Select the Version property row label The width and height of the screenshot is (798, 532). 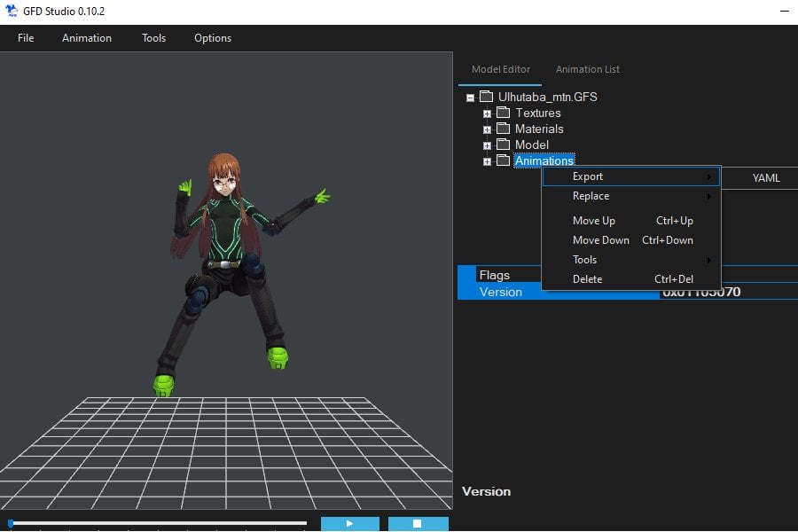tap(501, 292)
